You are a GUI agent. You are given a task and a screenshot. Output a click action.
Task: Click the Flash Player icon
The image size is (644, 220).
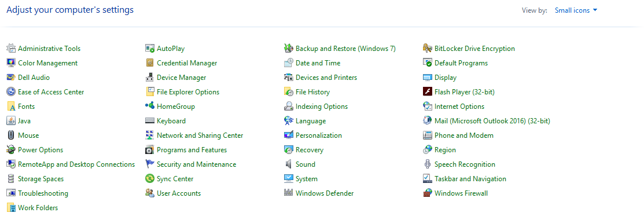point(428,91)
